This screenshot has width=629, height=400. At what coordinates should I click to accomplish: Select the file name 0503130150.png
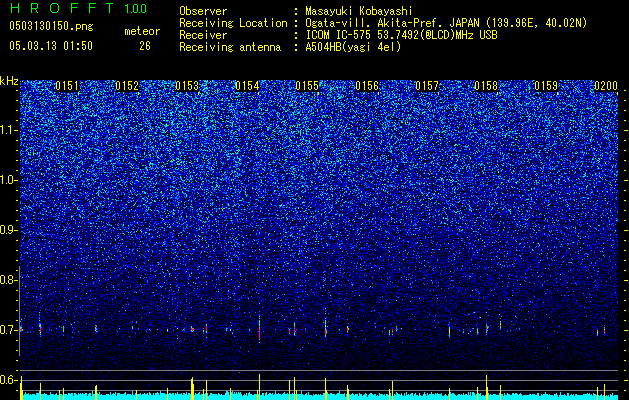[51, 27]
